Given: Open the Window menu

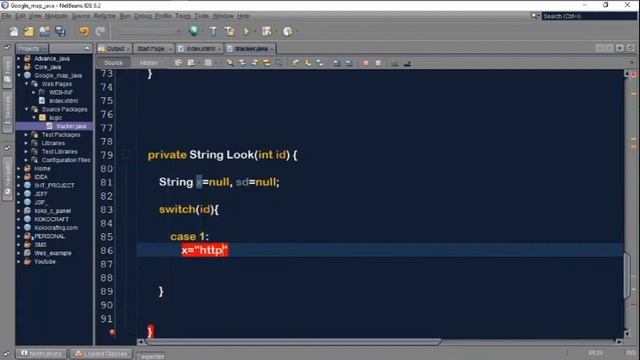Looking at the screenshot, I should coord(223,16).
